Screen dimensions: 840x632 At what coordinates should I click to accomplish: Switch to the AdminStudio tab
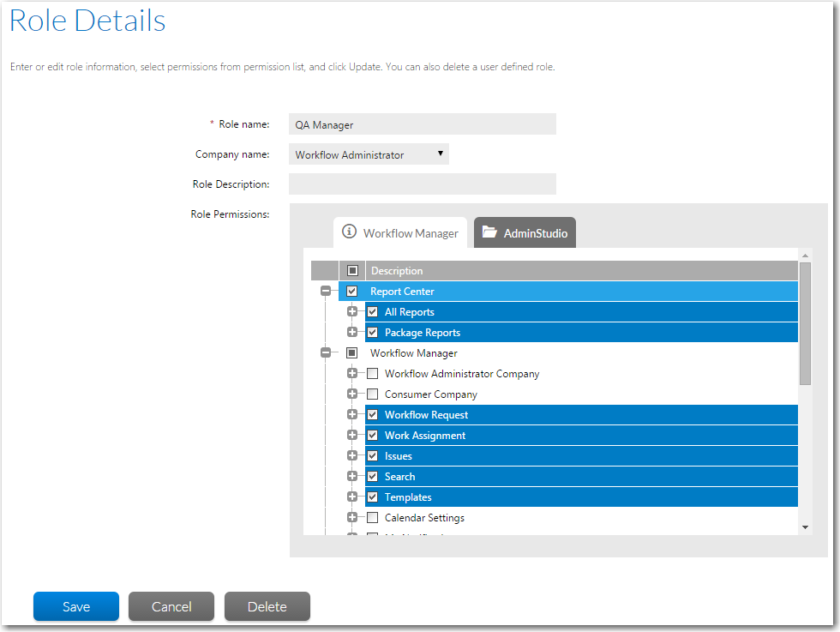[525, 232]
